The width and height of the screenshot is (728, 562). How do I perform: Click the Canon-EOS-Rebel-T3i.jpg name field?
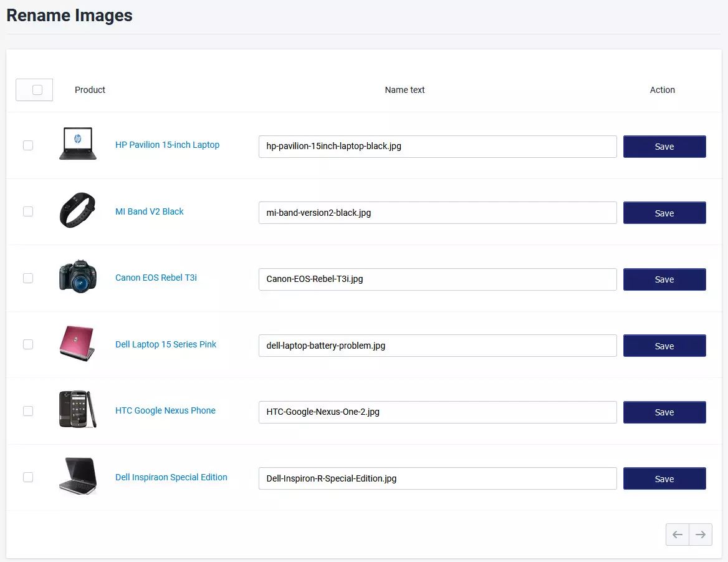click(x=438, y=279)
